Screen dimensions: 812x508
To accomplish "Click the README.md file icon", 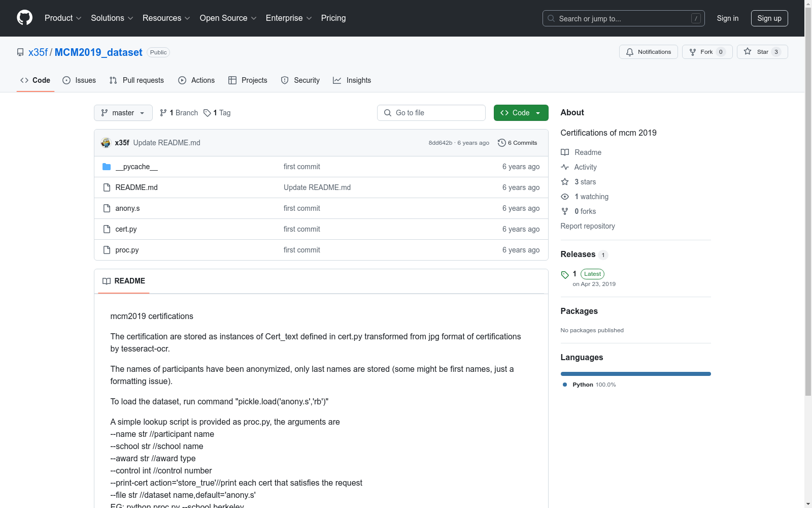I will coord(107,187).
